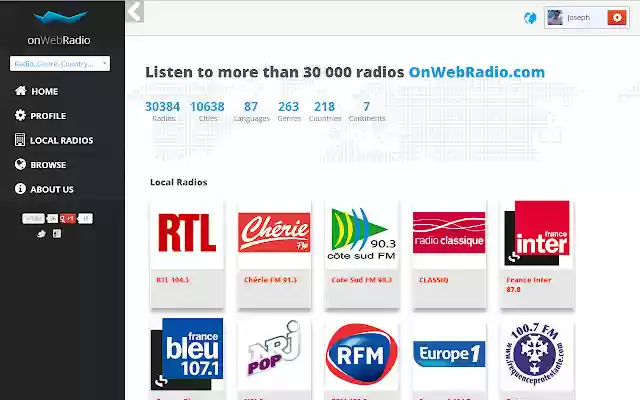This screenshot has width=640, height=400.
Task: Click the 263 Genres statistic
Action: point(289,111)
